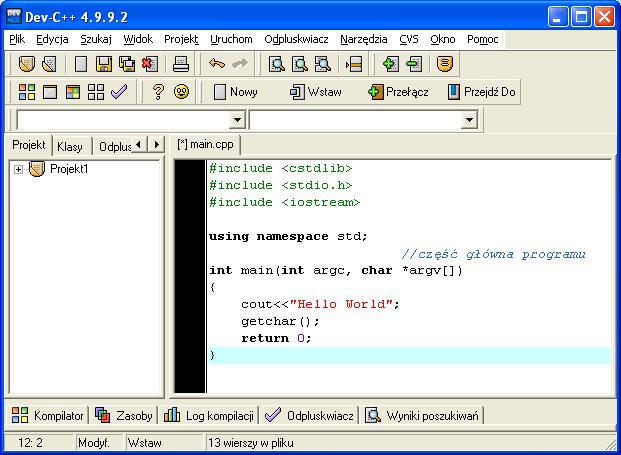Compile the project icon
621x455 pixels.
[27, 92]
